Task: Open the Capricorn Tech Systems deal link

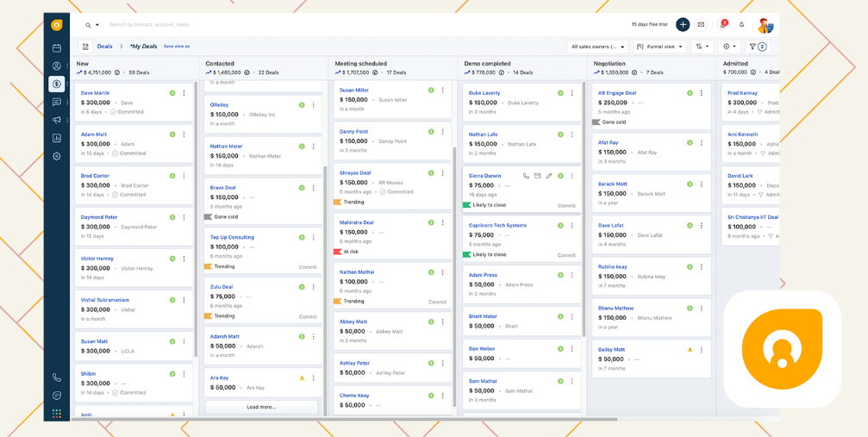Action: click(x=497, y=226)
